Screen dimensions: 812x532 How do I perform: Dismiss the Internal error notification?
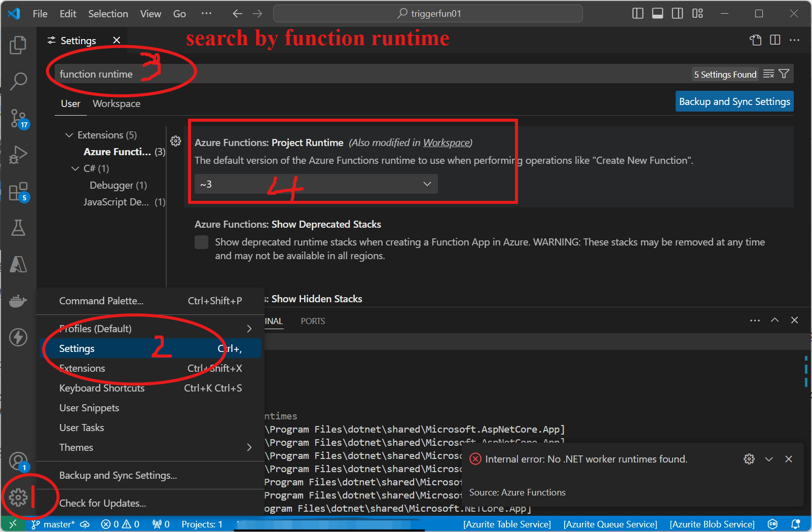(x=788, y=459)
